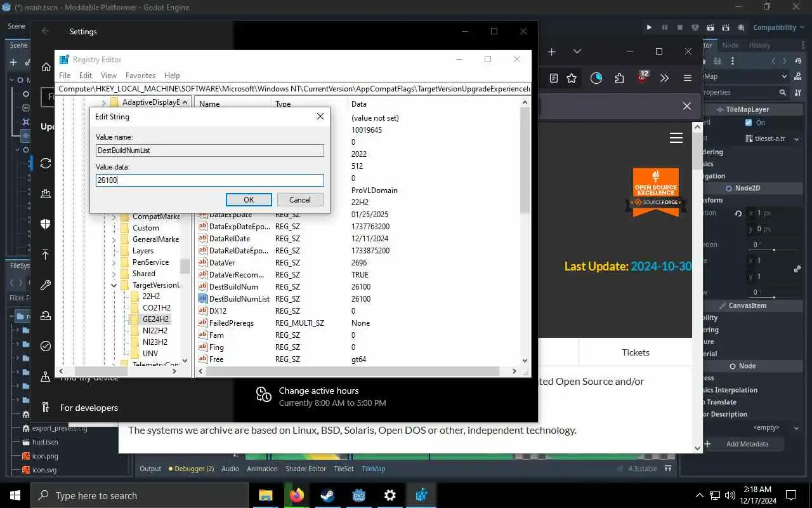Click Settings' back arrow button
This screenshot has width=812, height=508.
[x=45, y=31]
